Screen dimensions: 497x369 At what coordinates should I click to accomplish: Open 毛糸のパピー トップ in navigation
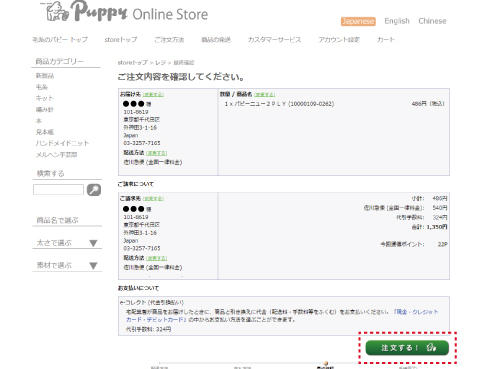point(60,40)
